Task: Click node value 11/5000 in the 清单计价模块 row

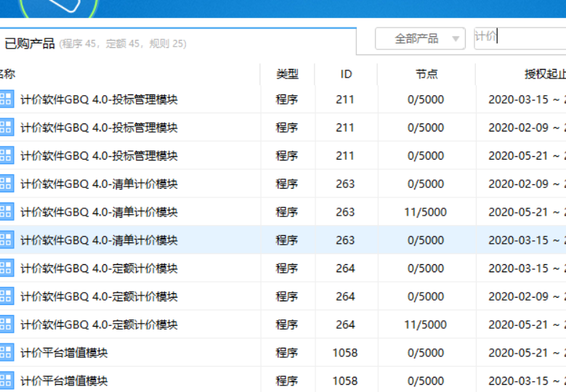Action: (426, 212)
